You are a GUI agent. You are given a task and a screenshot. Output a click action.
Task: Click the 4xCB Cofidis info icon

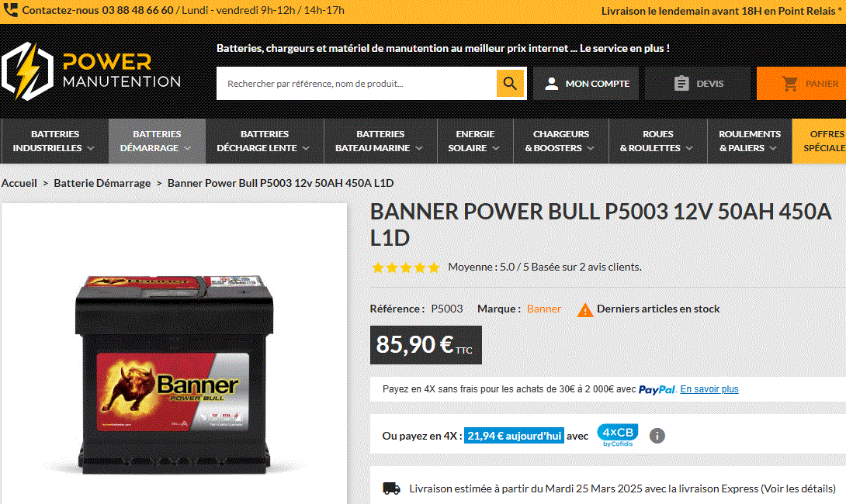coord(657,436)
